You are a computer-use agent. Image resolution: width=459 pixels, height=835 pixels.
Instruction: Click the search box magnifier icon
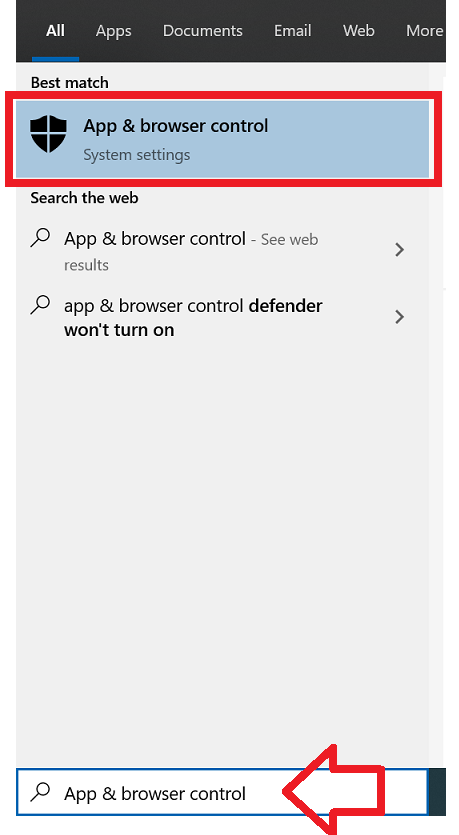[40, 792]
